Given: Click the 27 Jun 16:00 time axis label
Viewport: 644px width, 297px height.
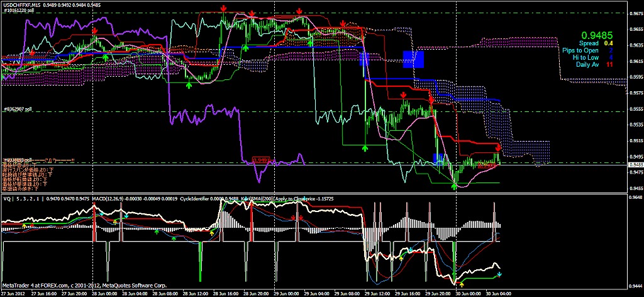Looking at the screenshot, I should pyautogui.click(x=44, y=293).
